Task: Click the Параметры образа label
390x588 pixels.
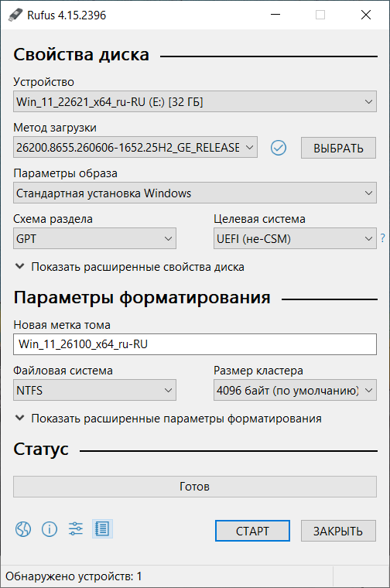Action: tap(65, 173)
